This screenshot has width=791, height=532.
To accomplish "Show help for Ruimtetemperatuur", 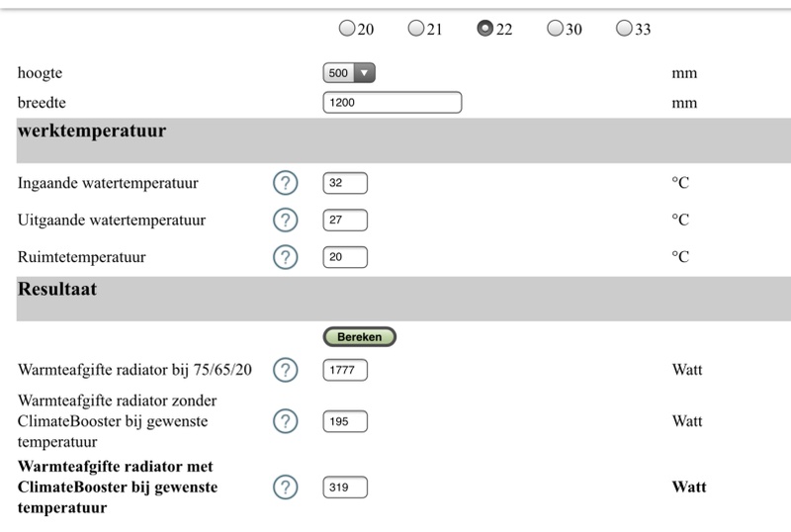I will 285,257.
